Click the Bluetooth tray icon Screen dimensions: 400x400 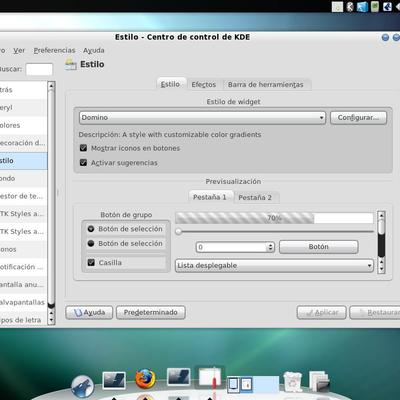350,6
